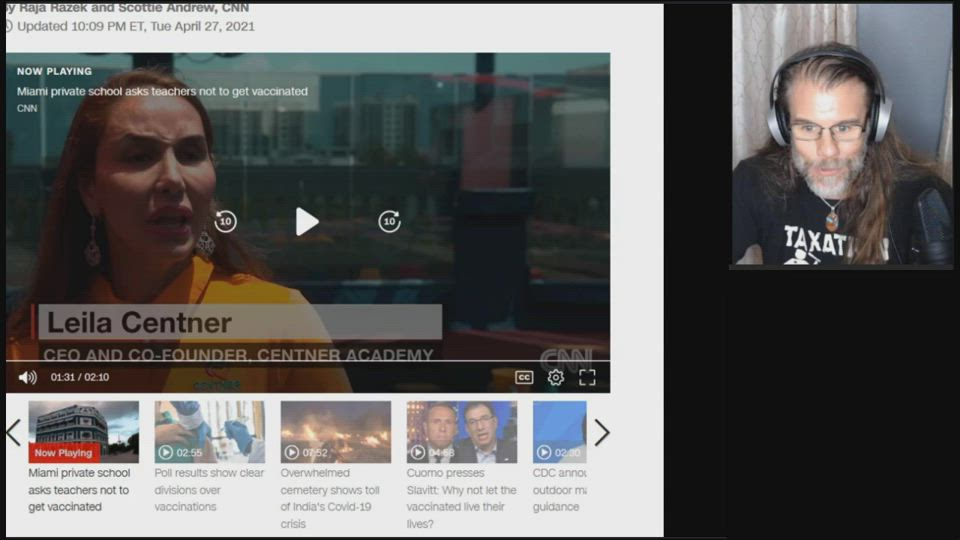Open the CDC outdoor mask guidance thumbnail

click(x=559, y=431)
